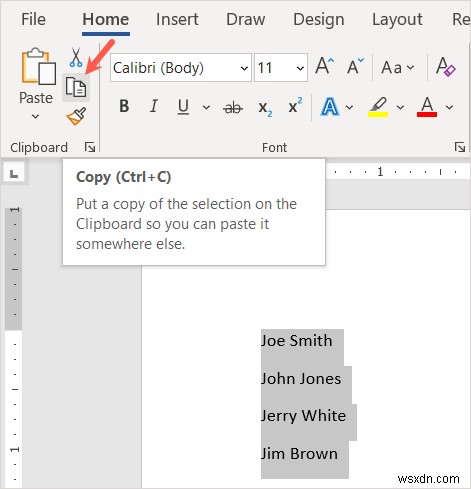Open the Text Effects dropdown arrow

click(349, 107)
